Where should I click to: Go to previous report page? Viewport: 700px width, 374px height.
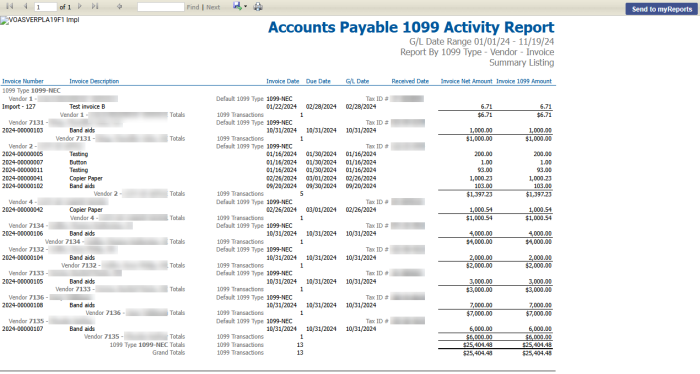click(25, 6)
